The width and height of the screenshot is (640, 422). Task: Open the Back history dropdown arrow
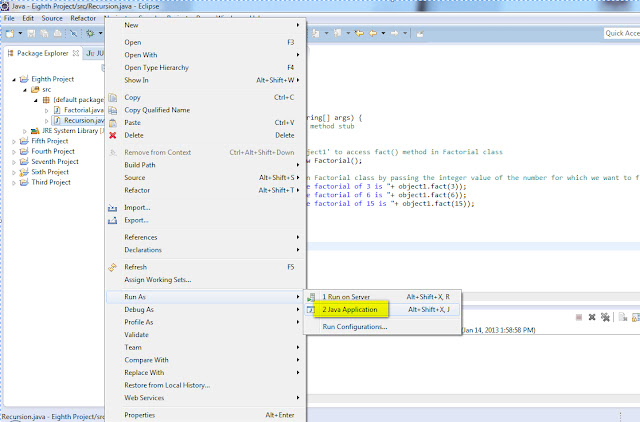(383, 33)
